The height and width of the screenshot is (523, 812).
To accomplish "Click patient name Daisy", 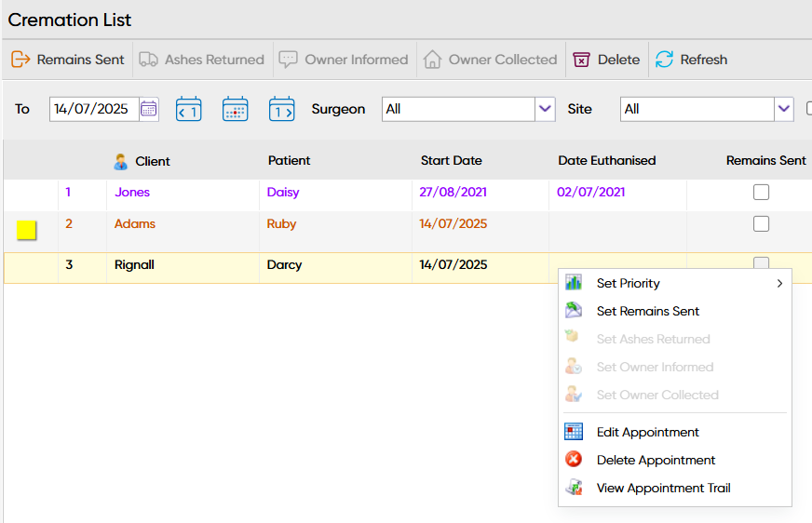I will [x=283, y=192].
